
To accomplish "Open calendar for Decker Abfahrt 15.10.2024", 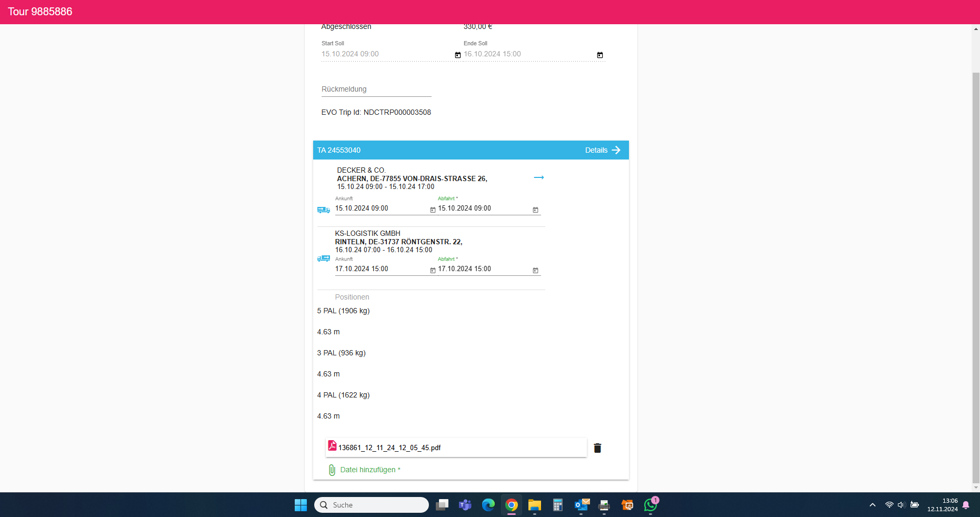I will (535, 210).
